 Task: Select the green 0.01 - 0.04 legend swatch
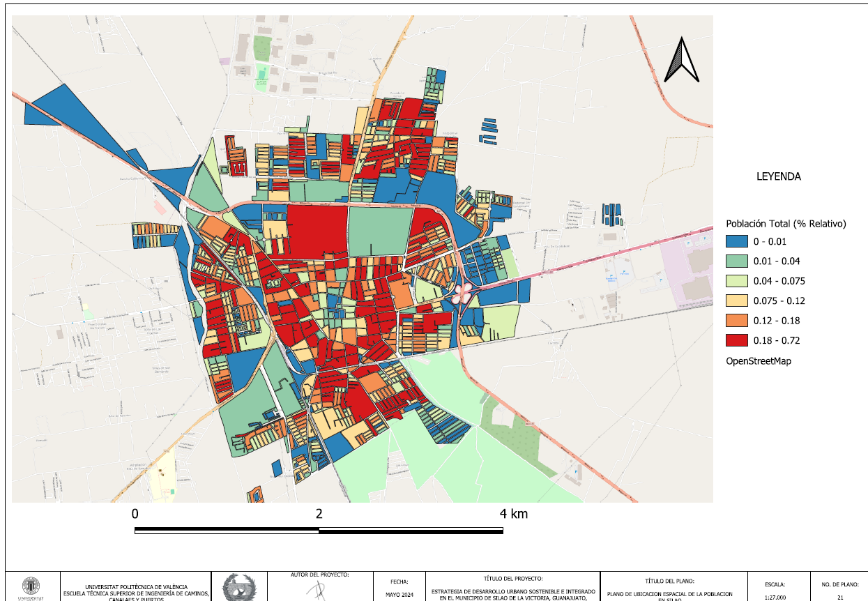[736, 261]
